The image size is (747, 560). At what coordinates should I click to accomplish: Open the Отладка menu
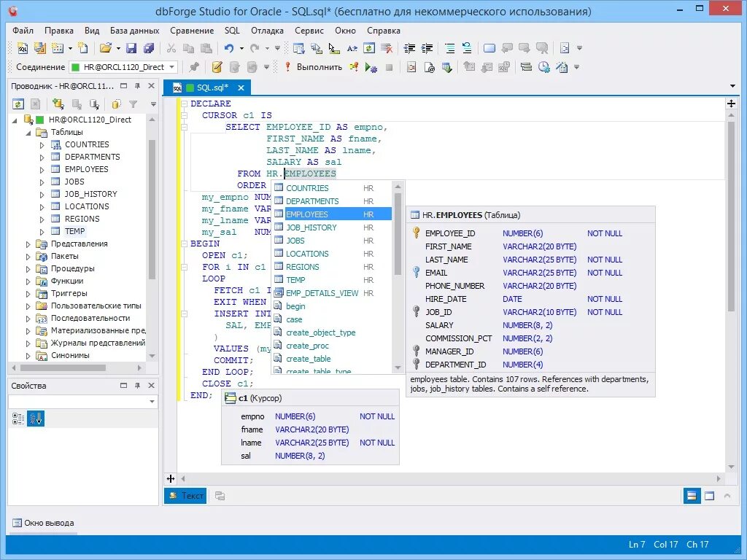pos(267,31)
